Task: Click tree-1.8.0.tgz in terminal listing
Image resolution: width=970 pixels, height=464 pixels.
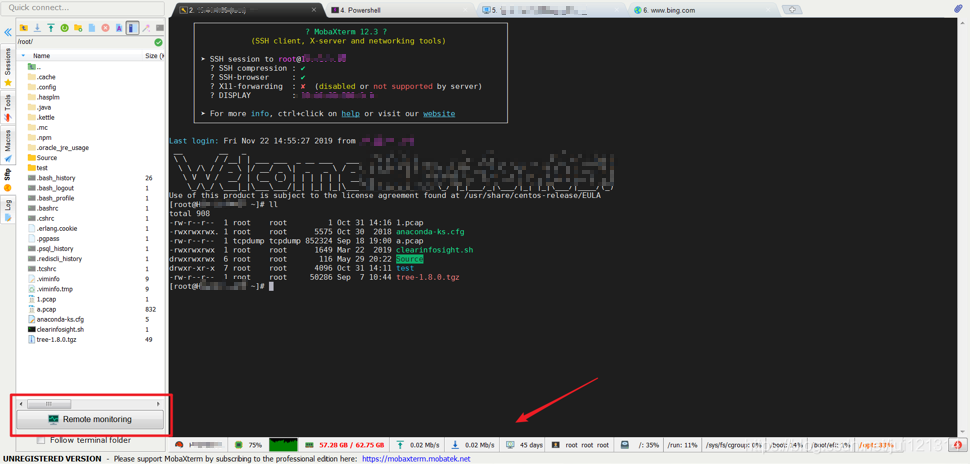Action: pyautogui.click(x=429, y=277)
